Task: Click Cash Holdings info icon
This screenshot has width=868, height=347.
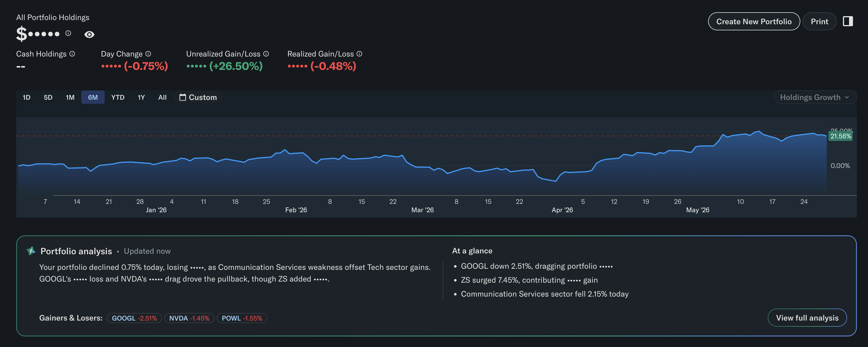Action: pyautogui.click(x=72, y=54)
